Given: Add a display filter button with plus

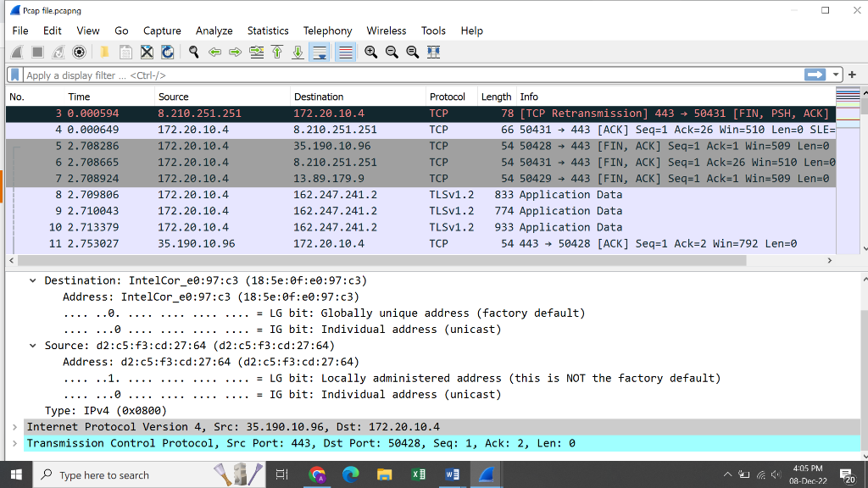Looking at the screenshot, I should click(x=852, y=75).
